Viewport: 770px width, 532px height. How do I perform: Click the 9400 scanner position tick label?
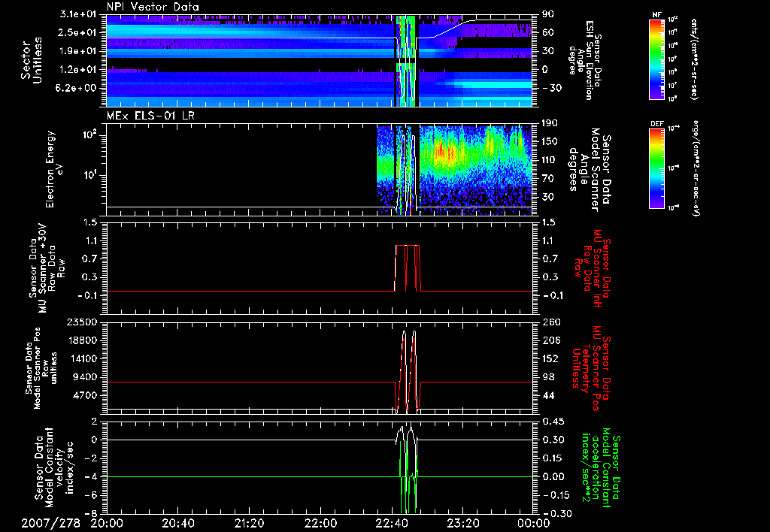point(84,377)
